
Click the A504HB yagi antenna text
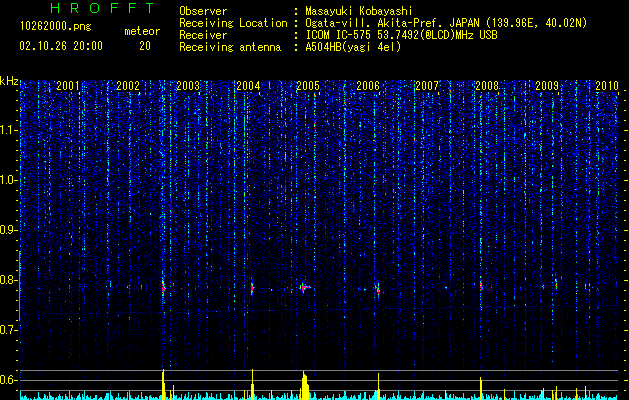click(353, 47)
